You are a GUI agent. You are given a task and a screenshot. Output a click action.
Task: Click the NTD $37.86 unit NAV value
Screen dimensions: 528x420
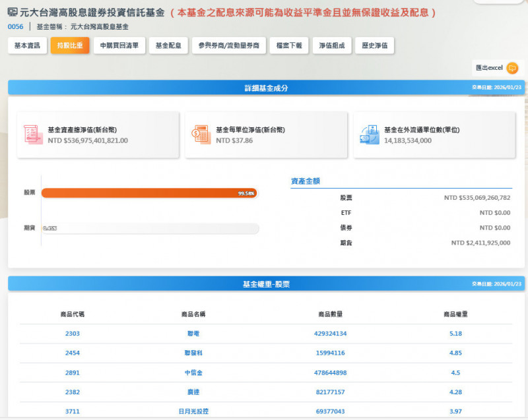234,140
